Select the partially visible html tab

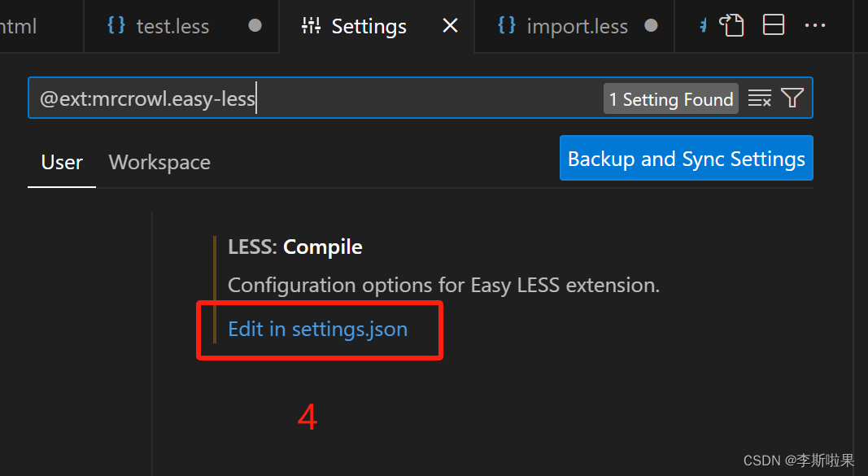click(x=19, y=26)
